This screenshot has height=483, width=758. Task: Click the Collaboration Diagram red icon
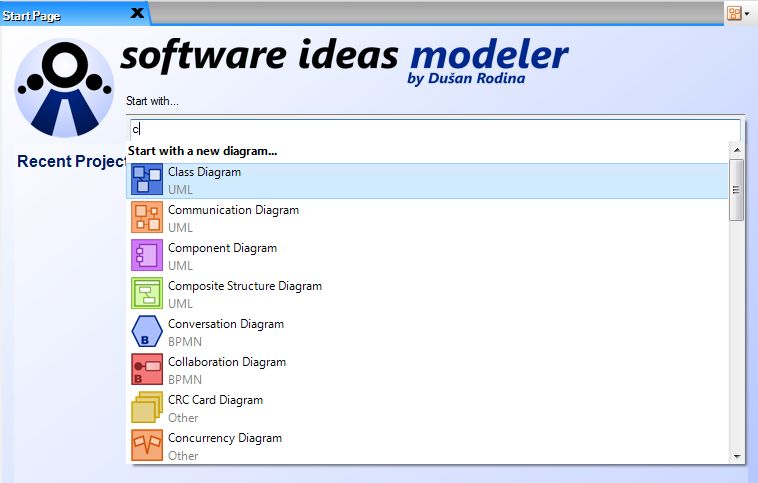[x=147, y=369]
